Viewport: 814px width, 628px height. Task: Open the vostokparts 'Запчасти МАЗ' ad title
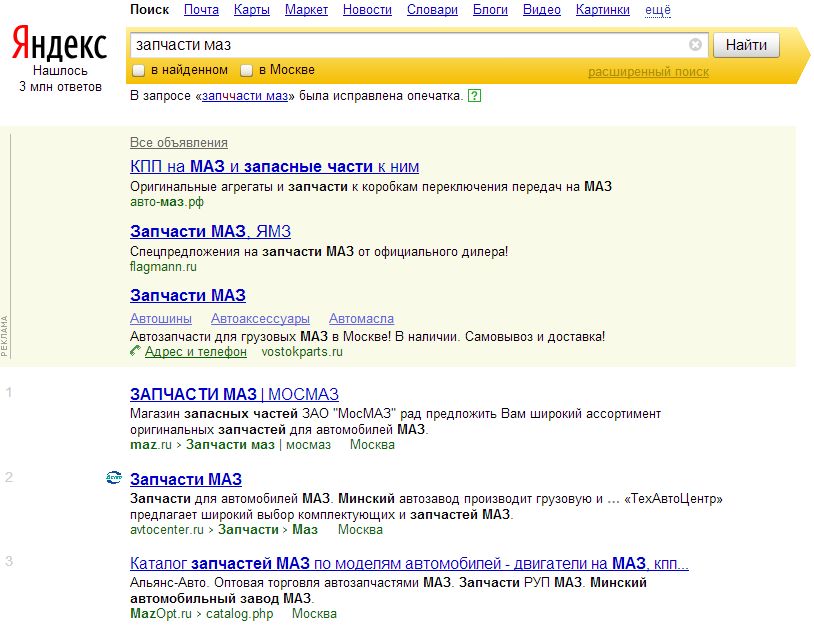click(188, 296)
